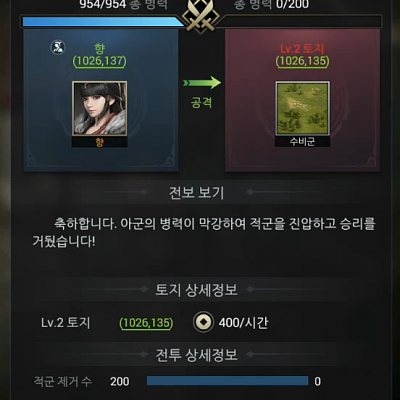Click the green attack arrow icon
Screen dimensions: 400x400
[x=202, y=82]
